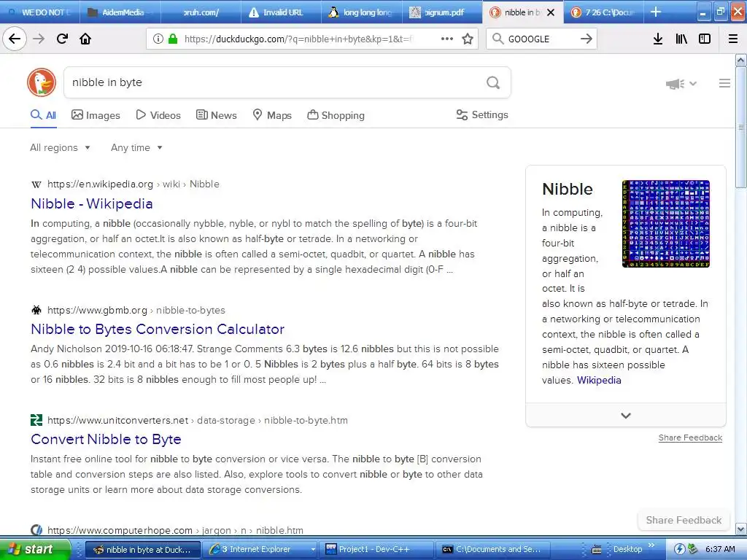Image resolution: width=747 pixels, height=560 pixels.
Task: Click the browser address bar URL
Action: [x=298, y=39]
